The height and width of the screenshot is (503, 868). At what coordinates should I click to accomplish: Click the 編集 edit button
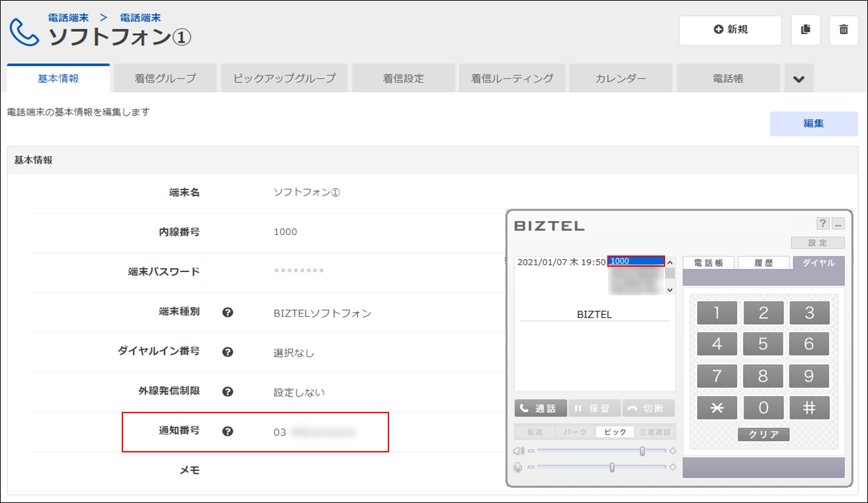click(x=813, y=124)
